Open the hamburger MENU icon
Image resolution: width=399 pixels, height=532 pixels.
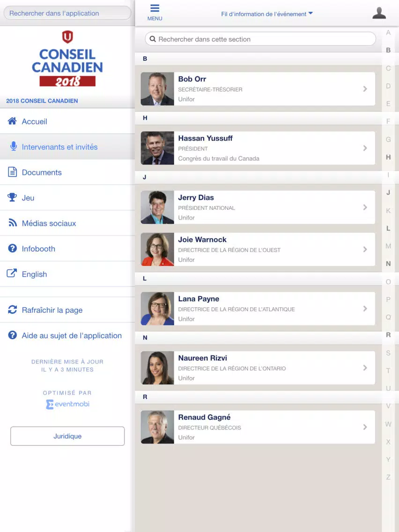(155, 8)
